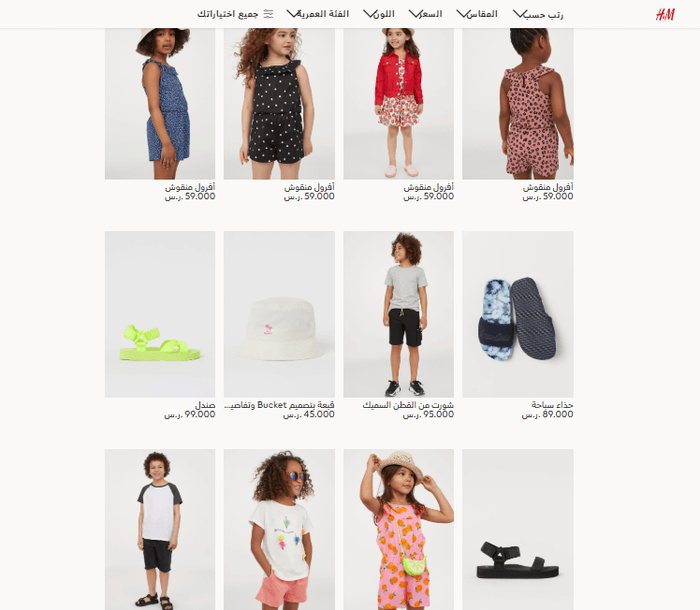
Task: Open the orange-print pink jumpsuit girl image
Action: point(399,530)
